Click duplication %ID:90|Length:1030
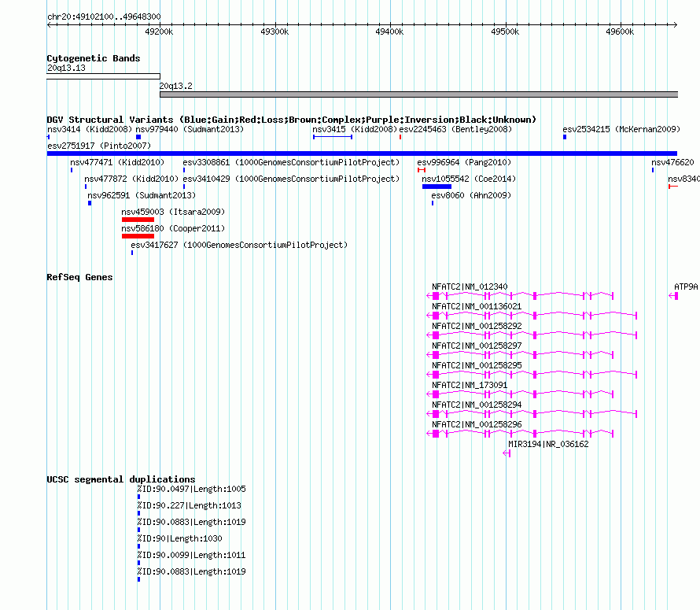Image resolution: width=700 pixels, height=610 pixels. [x=179, y=538]
